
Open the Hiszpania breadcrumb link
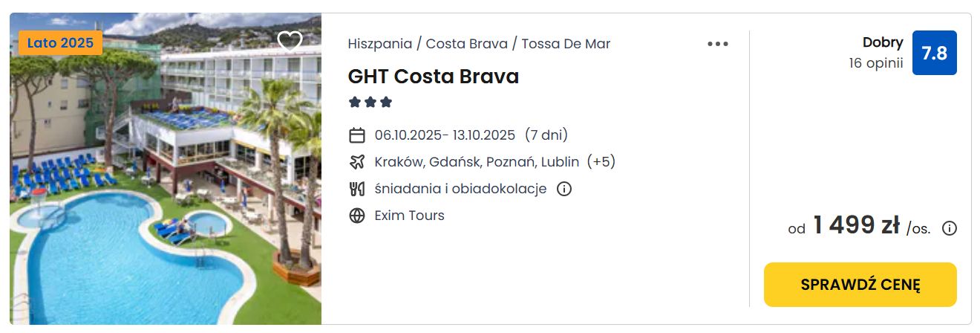(380, 43)
